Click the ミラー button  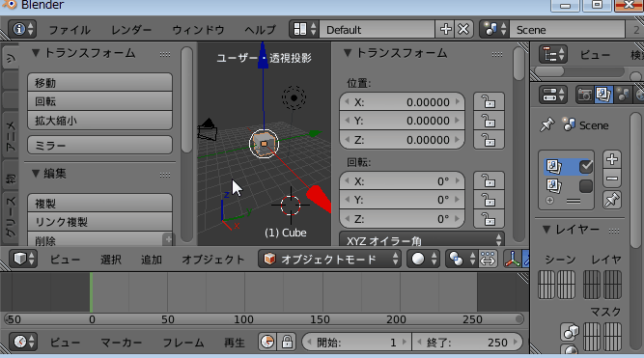coord(99,145)
